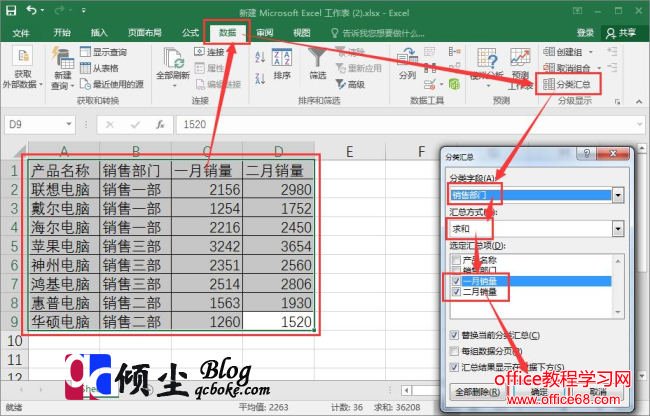Image resolution: width=650 pixels, height=416 pixels.
Task: Click the New Query icon
Action: (x=63, y=58)
